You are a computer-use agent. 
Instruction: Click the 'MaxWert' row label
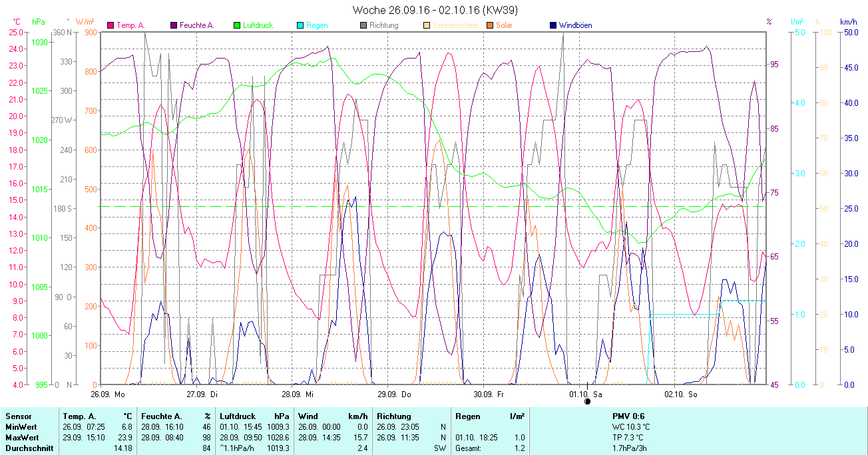(x=21, y=437)
